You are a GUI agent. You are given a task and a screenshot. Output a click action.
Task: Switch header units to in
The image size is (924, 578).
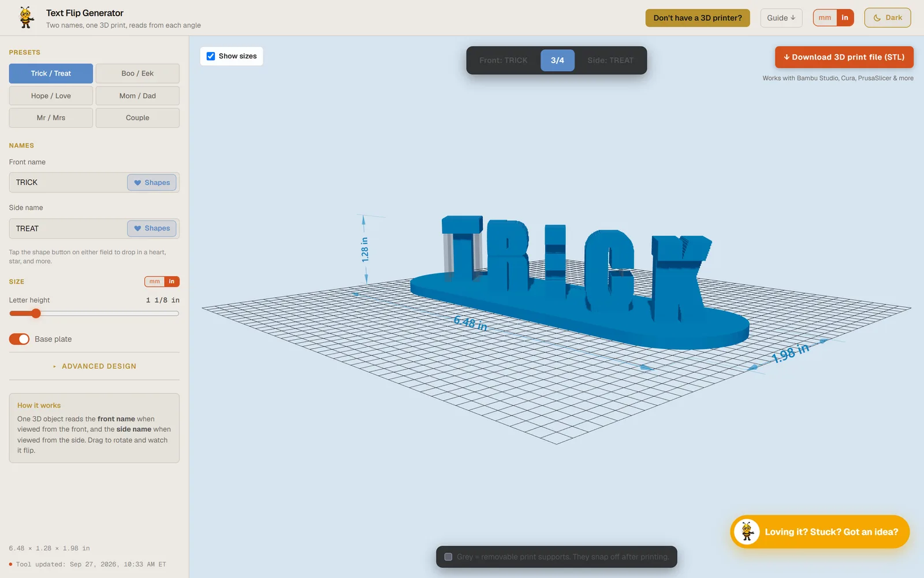pyautogui.click(x=845, y=18)
